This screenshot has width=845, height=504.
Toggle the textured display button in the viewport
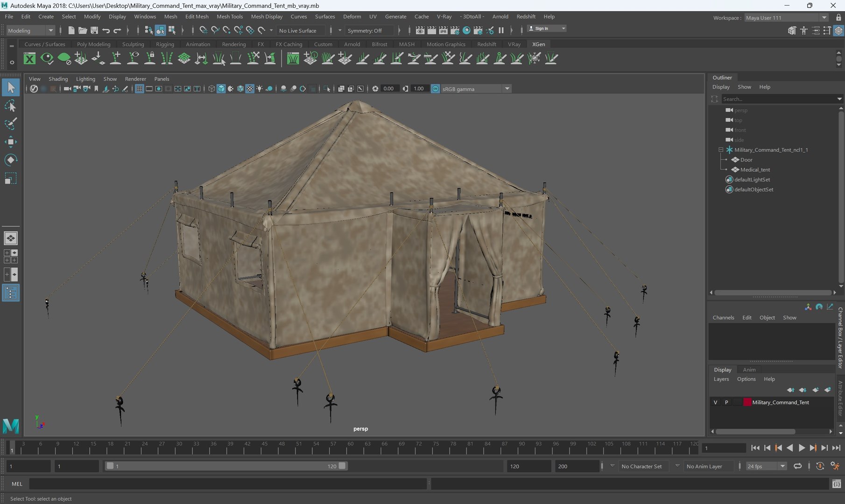[250, 89]
